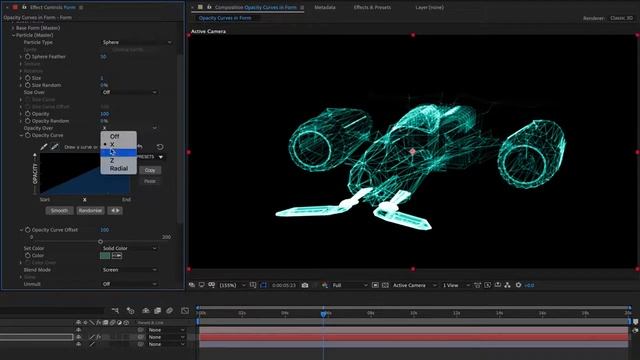Image resolution: width=640 pixels, height=360 pixels.
Task: Hide the third timeline layer with eye toggle
Action: [79, 344]
